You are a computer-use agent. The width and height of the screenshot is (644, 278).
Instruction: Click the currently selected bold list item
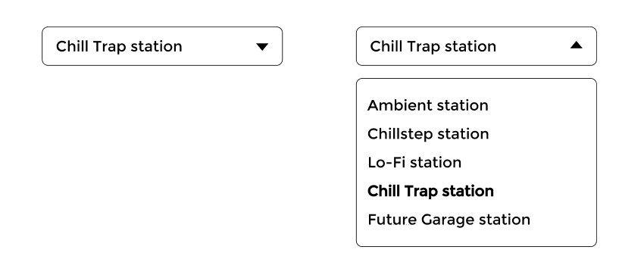tap(430, 191)
